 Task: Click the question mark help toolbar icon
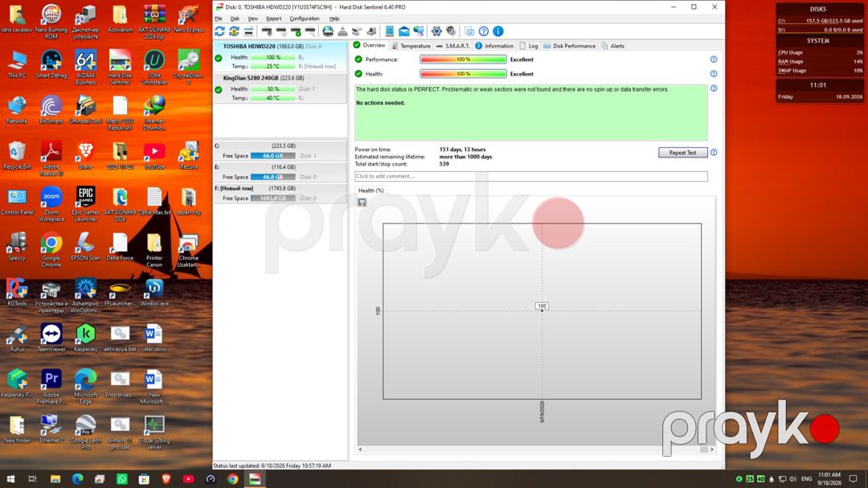click(x=484, y=31)
